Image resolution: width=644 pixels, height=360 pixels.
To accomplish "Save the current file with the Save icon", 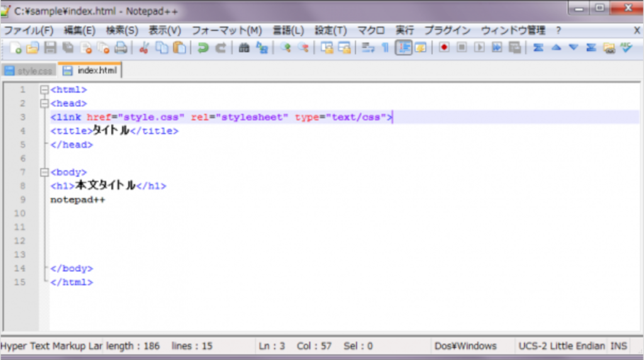I will coord(50,48).
